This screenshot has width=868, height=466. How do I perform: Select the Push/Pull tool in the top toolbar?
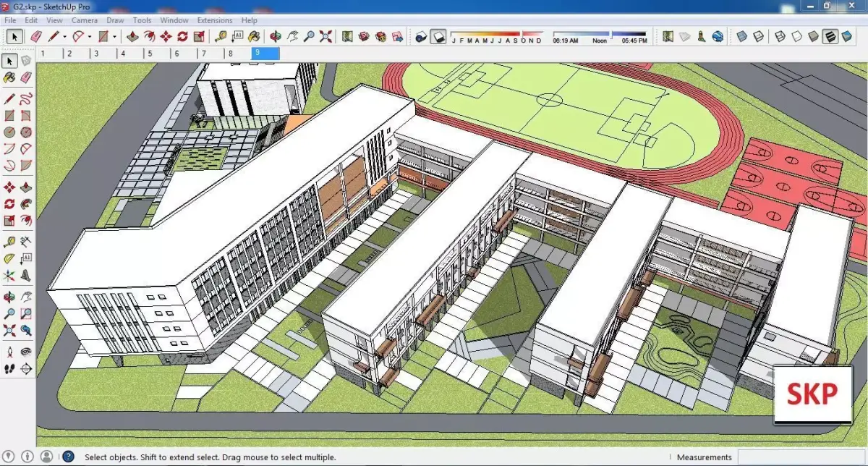(x=132, y=36)
